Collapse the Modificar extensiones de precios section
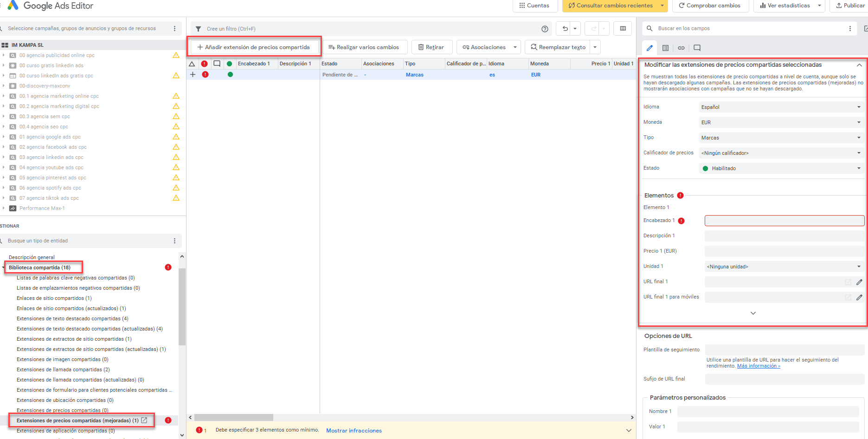868x439 pixels. (859, 65)
